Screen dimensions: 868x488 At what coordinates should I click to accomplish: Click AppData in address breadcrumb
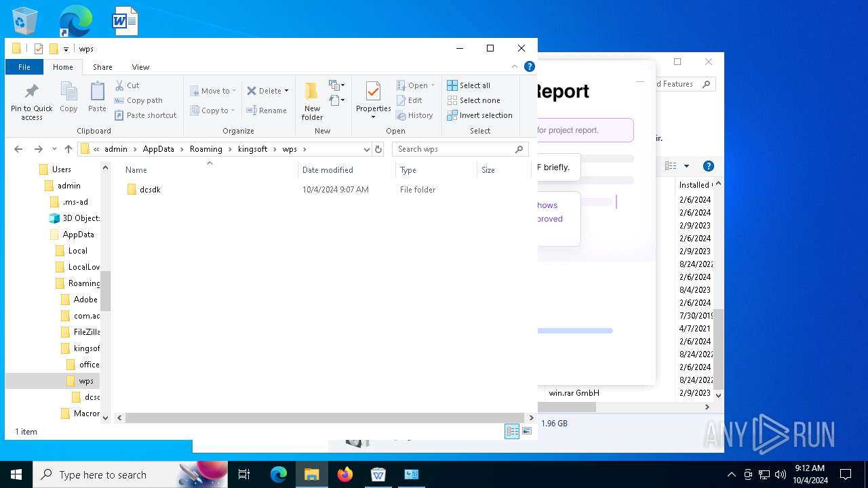(x=158, y=149)
